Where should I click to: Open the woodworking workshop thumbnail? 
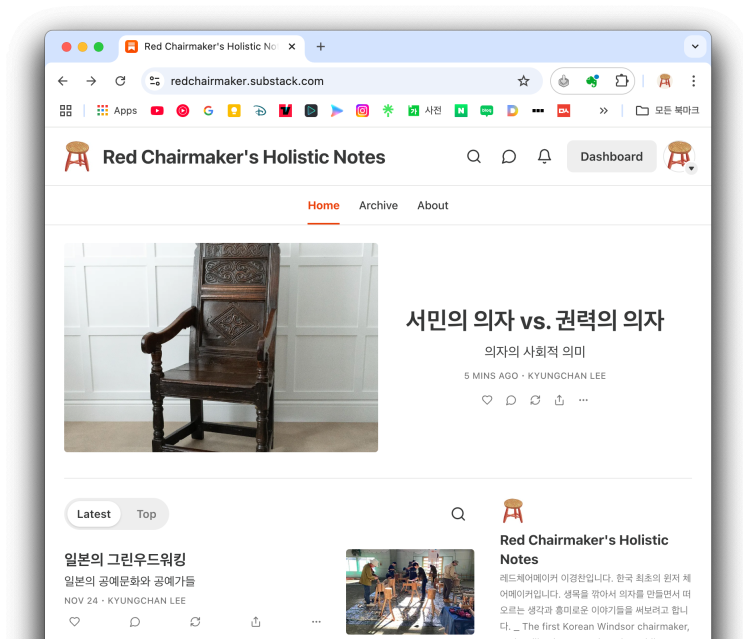(x=410, y=592)
